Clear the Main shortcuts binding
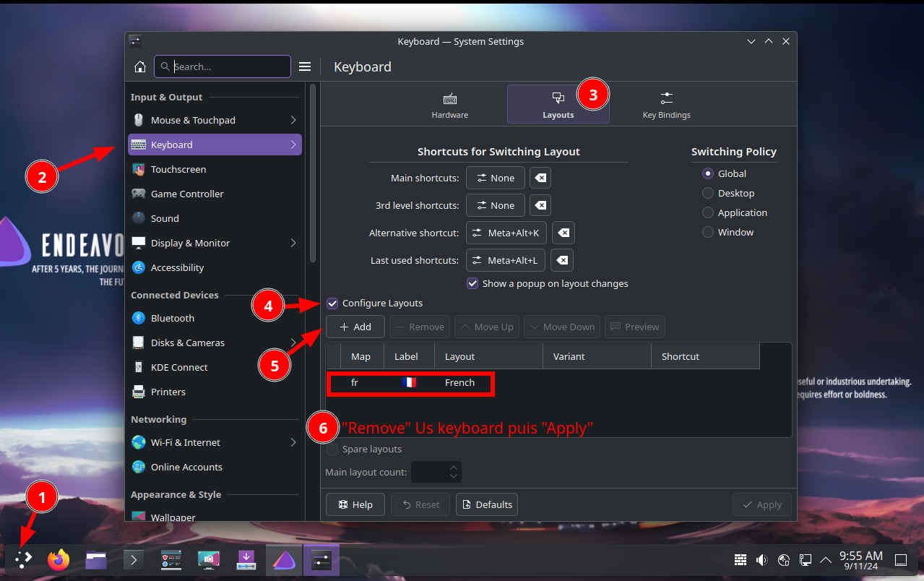This screenshot has height=581, width=924. pyautogui.click(x=540, y=178)
